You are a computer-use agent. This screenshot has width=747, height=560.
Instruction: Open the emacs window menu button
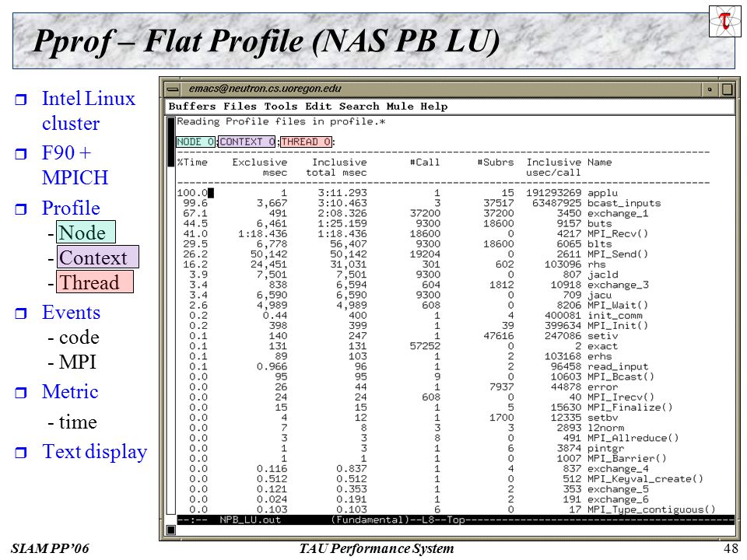click(173, 89)
